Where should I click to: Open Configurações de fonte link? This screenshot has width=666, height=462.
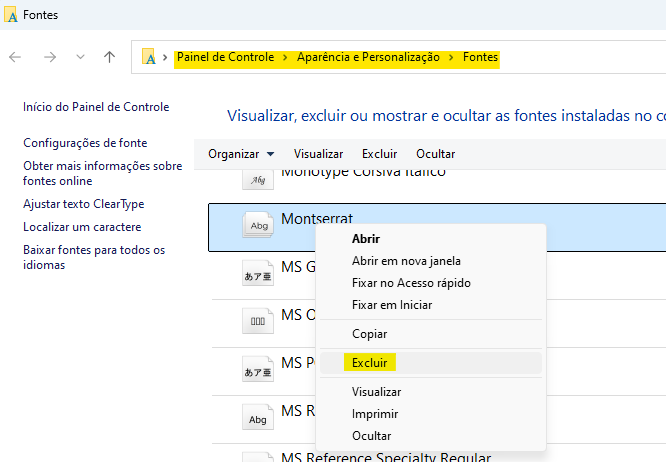click(85, 143)
